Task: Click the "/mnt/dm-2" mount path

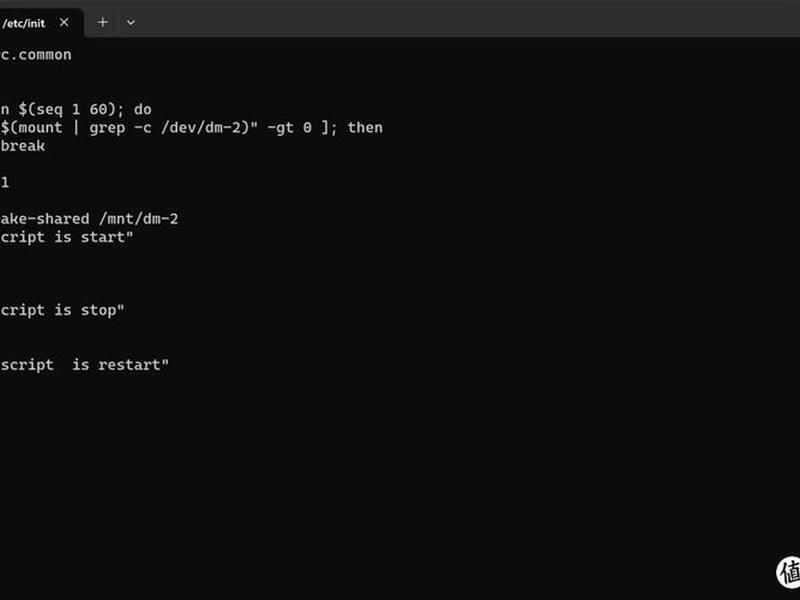Action: pyautogui.click(x=139, y=219)
